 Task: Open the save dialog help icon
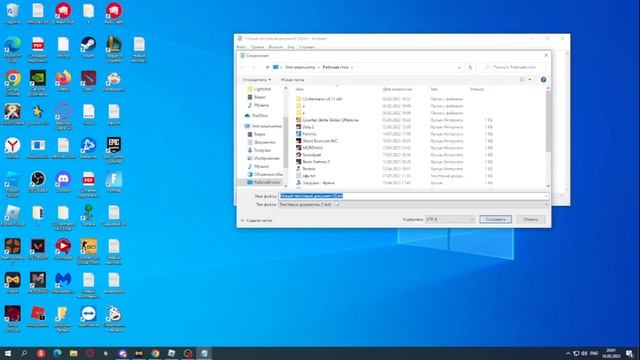(x=543, y=80)
